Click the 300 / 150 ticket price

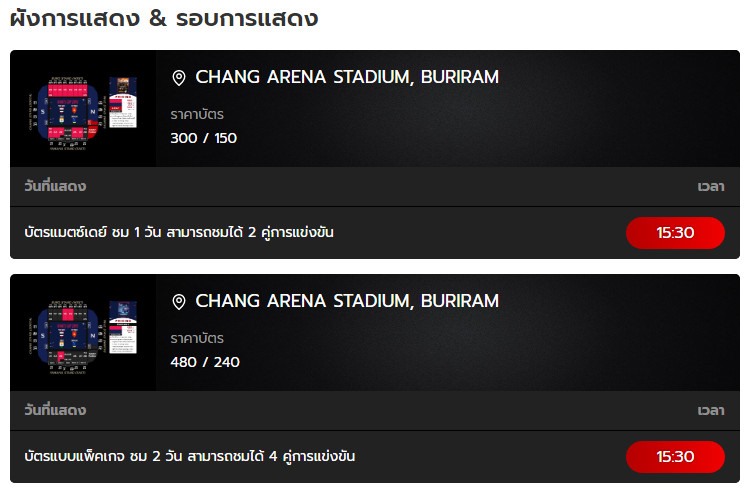pos(203,138)
